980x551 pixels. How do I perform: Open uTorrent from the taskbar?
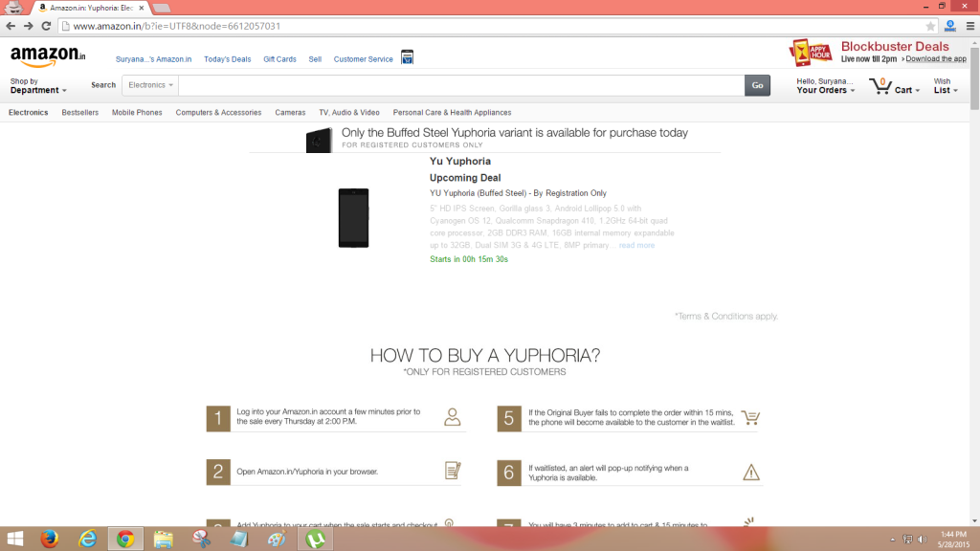pos(315,539)
